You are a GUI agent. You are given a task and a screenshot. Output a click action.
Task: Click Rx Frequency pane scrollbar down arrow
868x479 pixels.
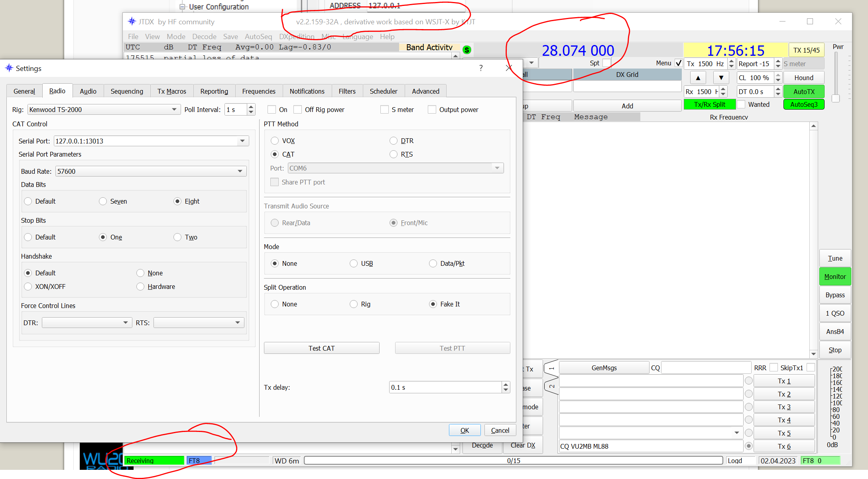tap(813, 354)
